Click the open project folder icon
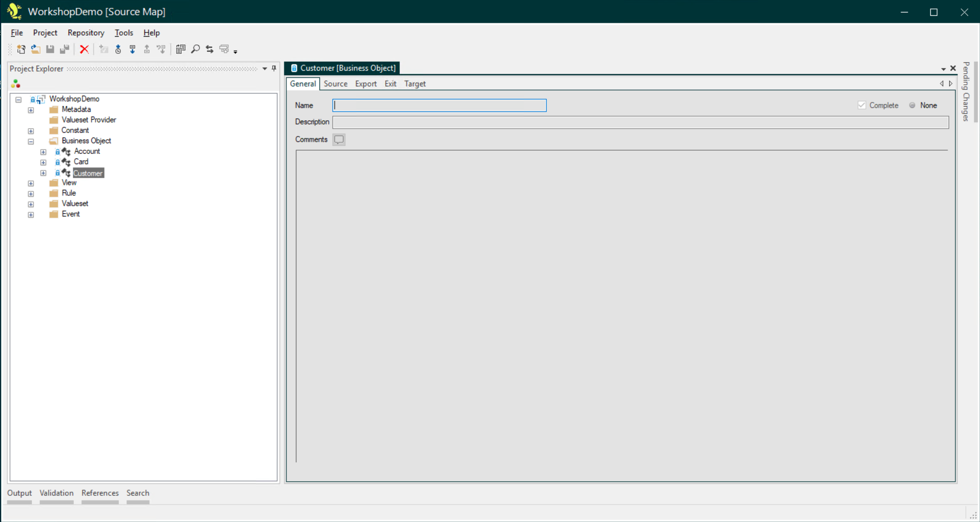This screenshot has width=980, height=522. (x=36, y=49)
